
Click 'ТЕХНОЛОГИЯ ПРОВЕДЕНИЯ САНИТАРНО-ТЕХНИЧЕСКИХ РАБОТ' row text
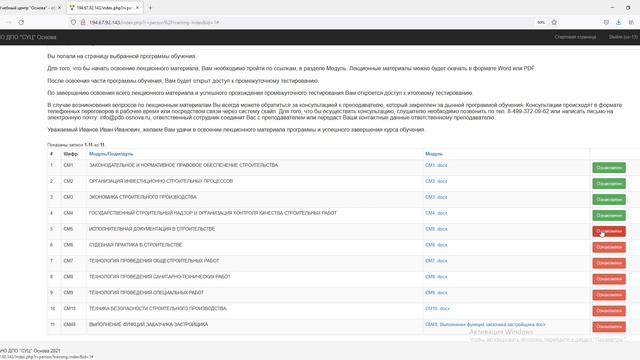[160, 277]
